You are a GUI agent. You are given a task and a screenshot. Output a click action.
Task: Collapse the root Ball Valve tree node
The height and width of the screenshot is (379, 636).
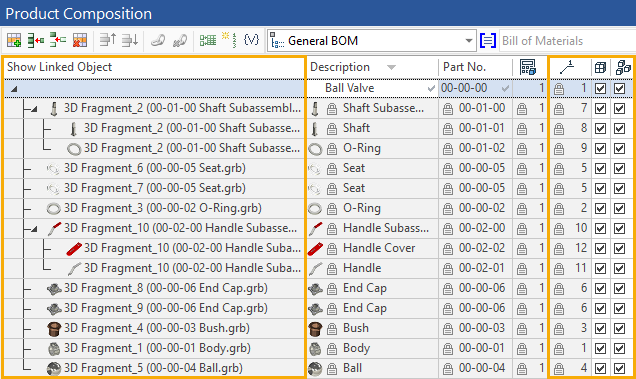pos(14,88)
